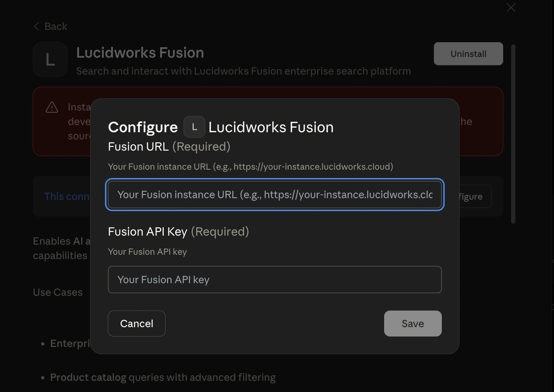
Task: Click the "Product catalog" bullet text
Action: tap(88, 377)
